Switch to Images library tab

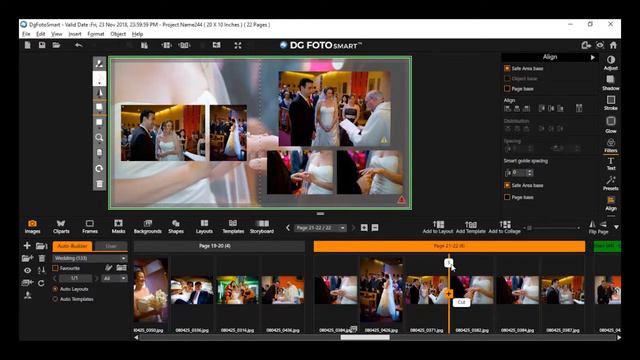pyautogui.click(x=32, y=227)
